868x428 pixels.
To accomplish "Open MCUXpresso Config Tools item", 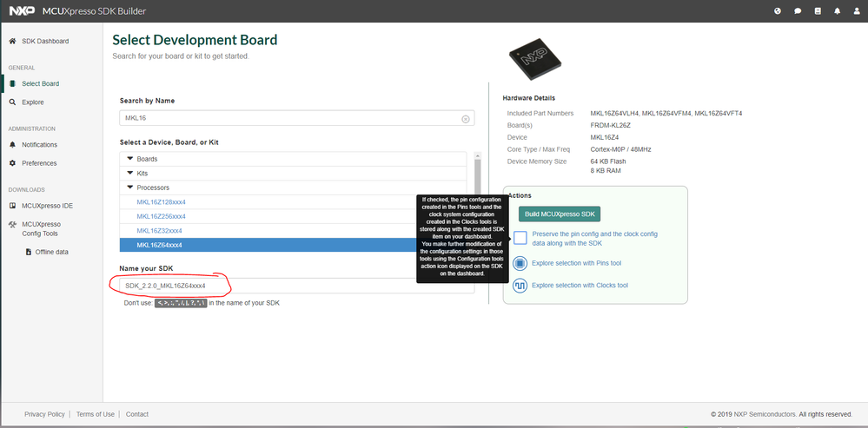I will 42,229.
